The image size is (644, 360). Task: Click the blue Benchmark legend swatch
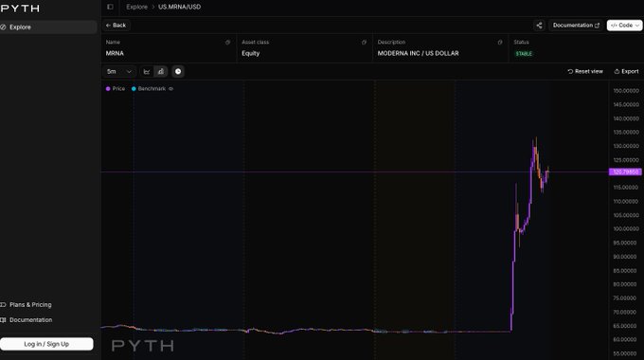tap(134, 89)
